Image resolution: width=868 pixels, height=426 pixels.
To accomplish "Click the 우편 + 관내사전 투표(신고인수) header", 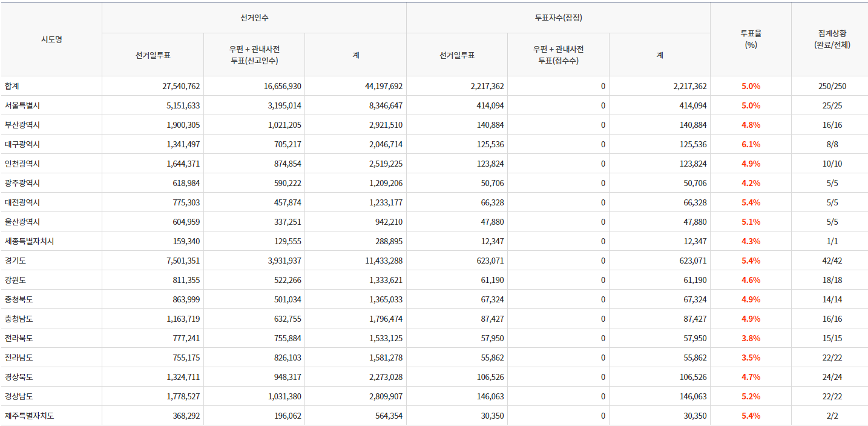I will (254, 55).
